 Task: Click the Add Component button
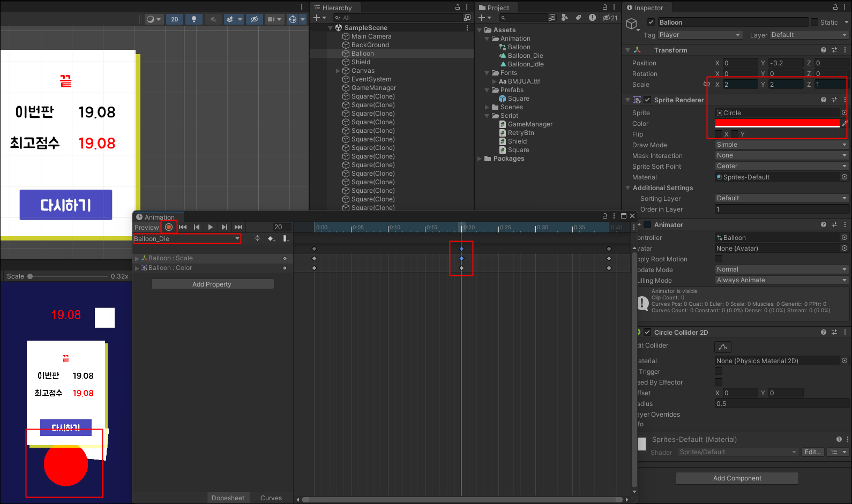(x=737, y=478)
